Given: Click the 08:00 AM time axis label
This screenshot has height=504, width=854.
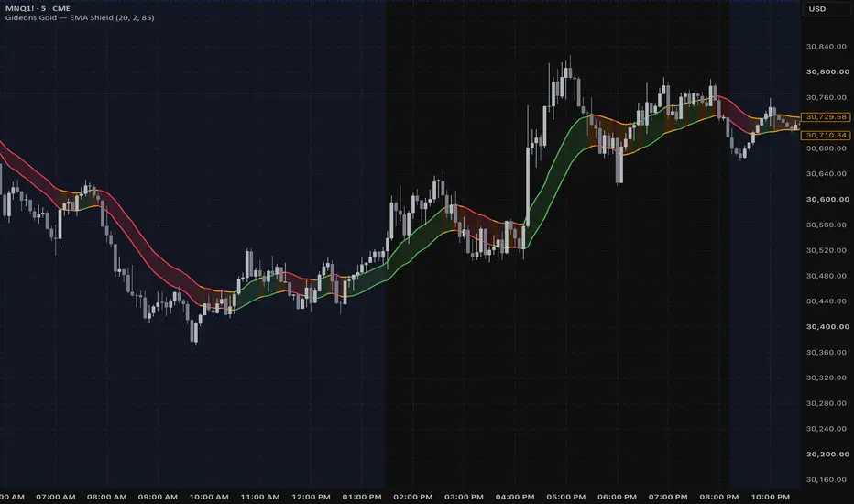Looking at the screenshot, I should [x=106, y=497].
